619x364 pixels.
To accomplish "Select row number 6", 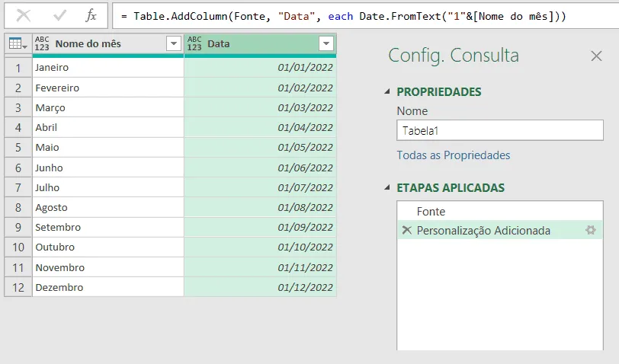I will 18,168.
